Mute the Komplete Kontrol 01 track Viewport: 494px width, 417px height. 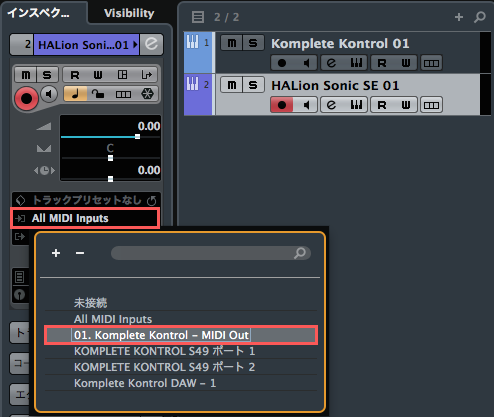pos(232,43)
